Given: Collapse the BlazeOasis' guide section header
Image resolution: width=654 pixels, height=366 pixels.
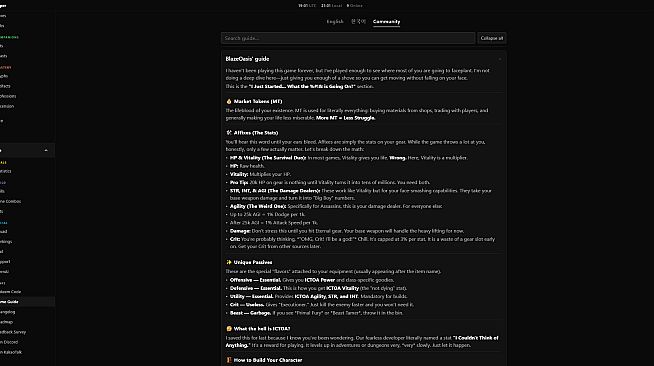Looking at the screenshot, I should pyautogui.click(x=364, y=59).
